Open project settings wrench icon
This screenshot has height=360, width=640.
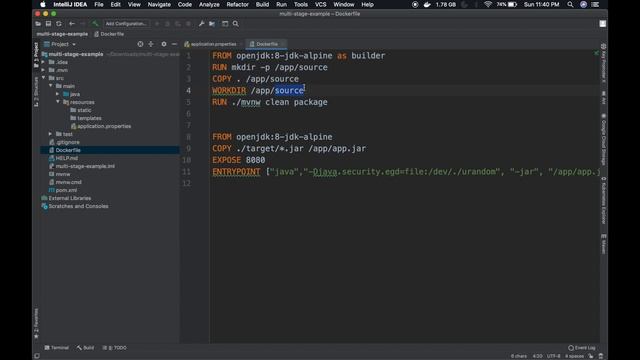click(201, 24)
